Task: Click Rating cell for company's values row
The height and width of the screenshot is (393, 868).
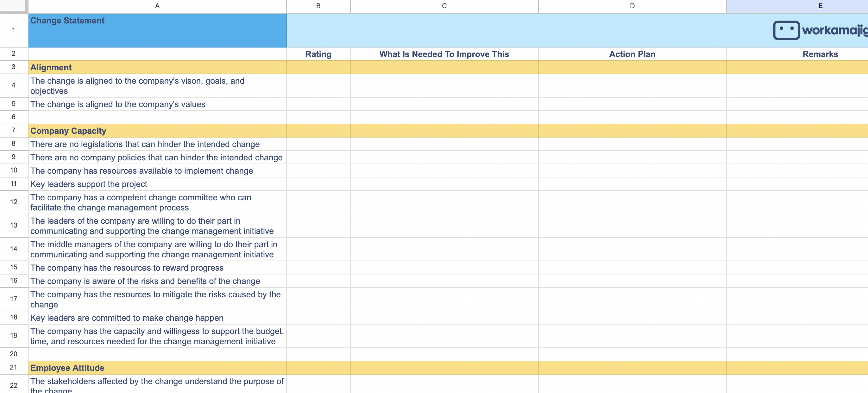Action: pos(318,104)
